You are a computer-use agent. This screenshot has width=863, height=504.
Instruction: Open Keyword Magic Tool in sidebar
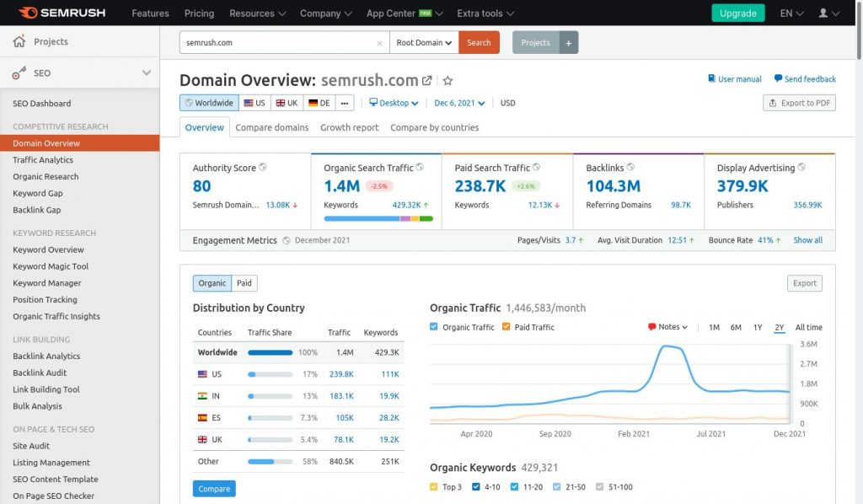[51, 266]
